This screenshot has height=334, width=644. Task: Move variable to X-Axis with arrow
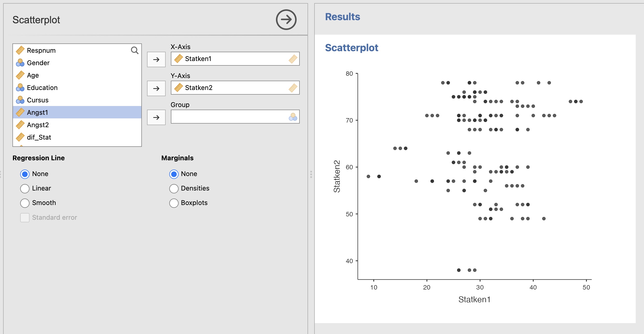pyautogui.click(x=156, y=59)
